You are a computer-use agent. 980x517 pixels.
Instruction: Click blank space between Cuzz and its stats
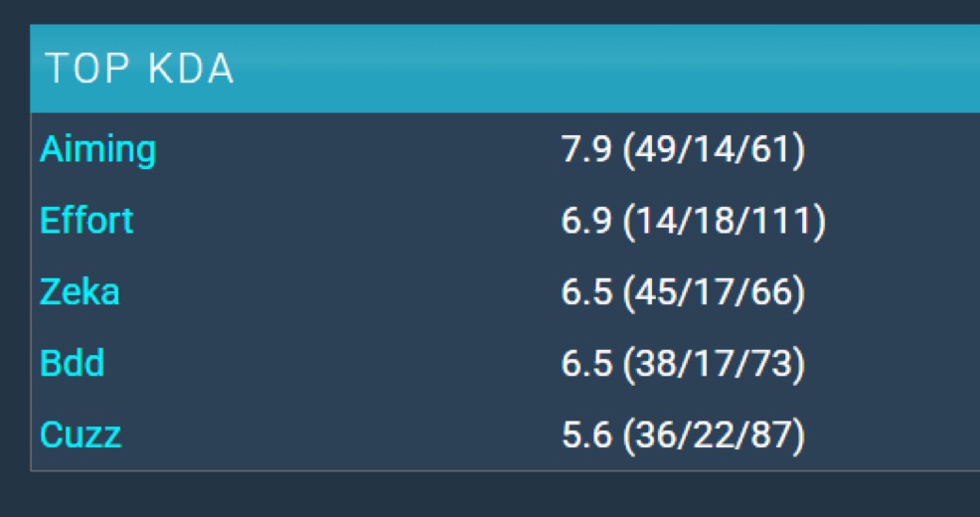coord(341,434)
